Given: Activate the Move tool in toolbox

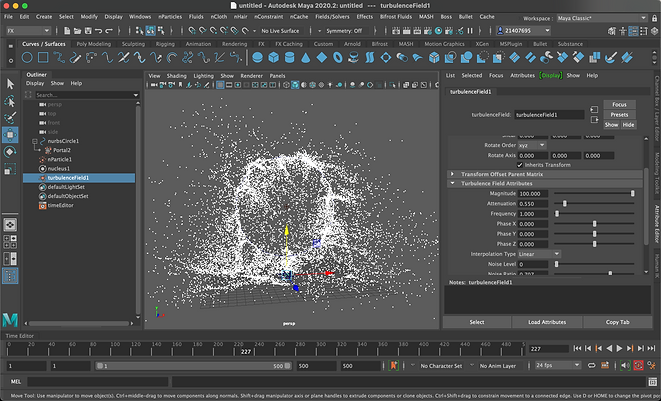Looking at the screenshot, I should [x=10, y=135].
